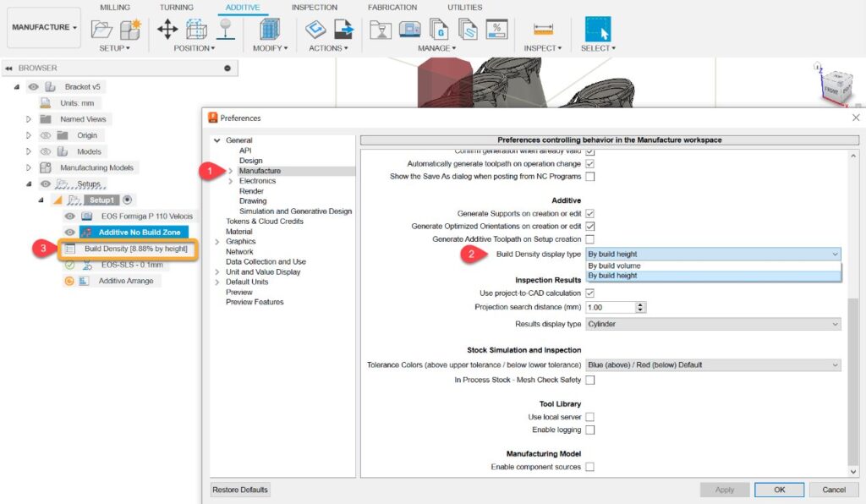Click the Build Density table icon
The image size is (866, 504).
(x=69, y=249)
